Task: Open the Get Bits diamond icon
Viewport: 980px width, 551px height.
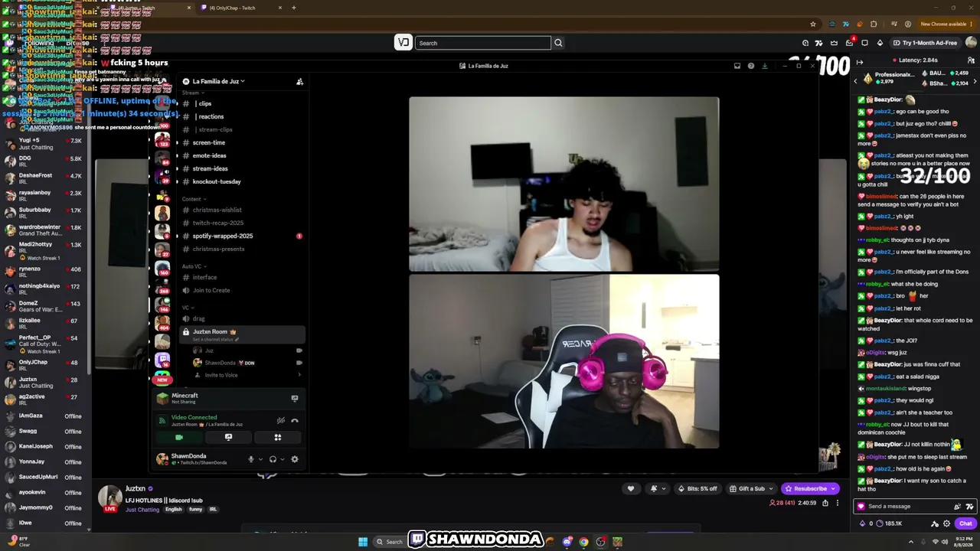Action: (x=880, y=43)
